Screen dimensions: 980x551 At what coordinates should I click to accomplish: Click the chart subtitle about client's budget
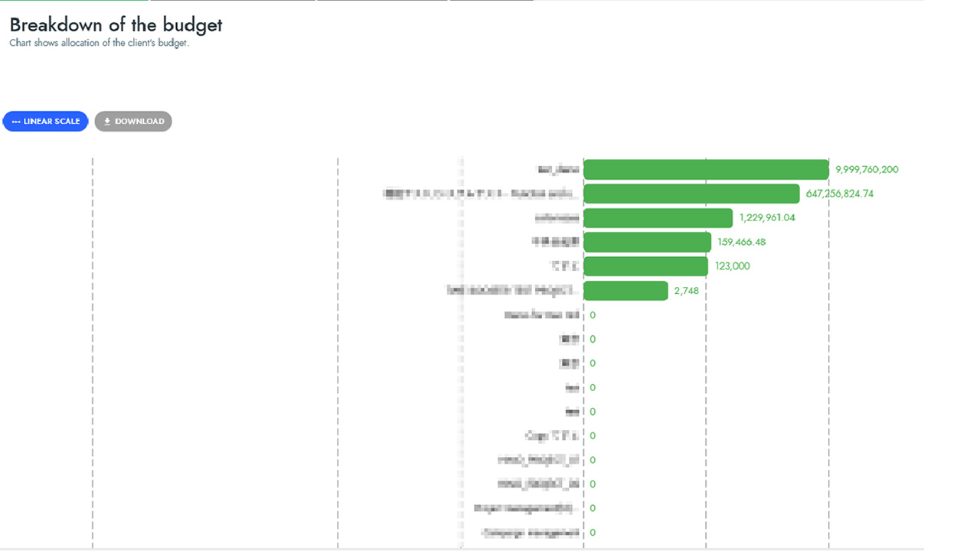99,43
